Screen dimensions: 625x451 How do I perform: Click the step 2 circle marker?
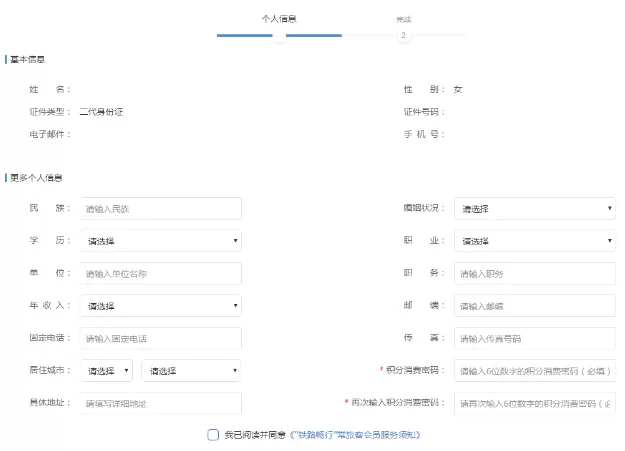coord(403,35)
